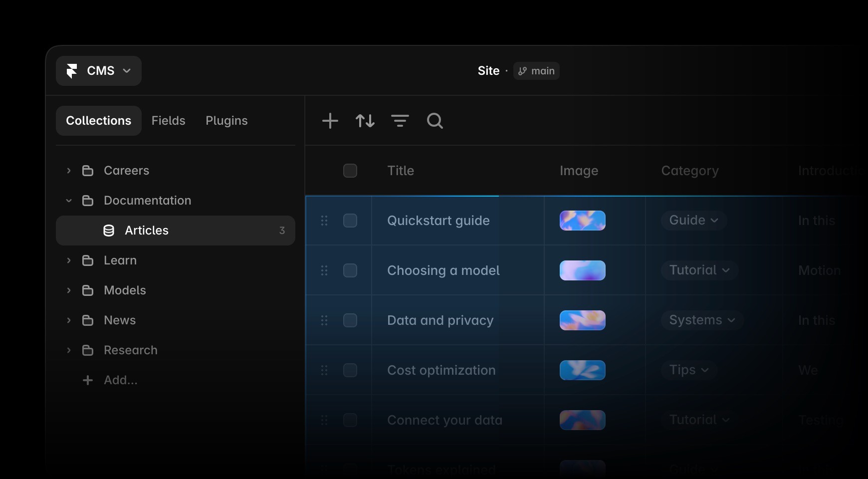Click the search magnifier icon
This screenshot has height=479, width=868.
(x=435, y=121)
